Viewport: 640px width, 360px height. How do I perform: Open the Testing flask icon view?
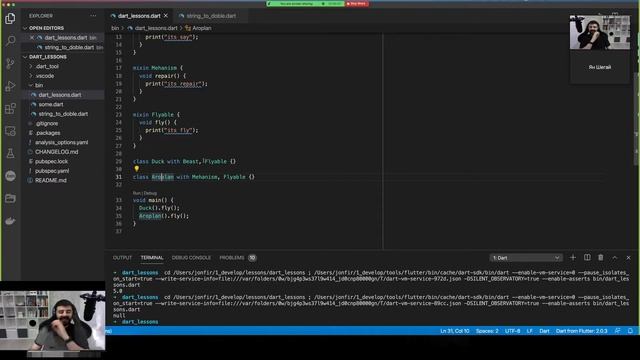(10, 153)
